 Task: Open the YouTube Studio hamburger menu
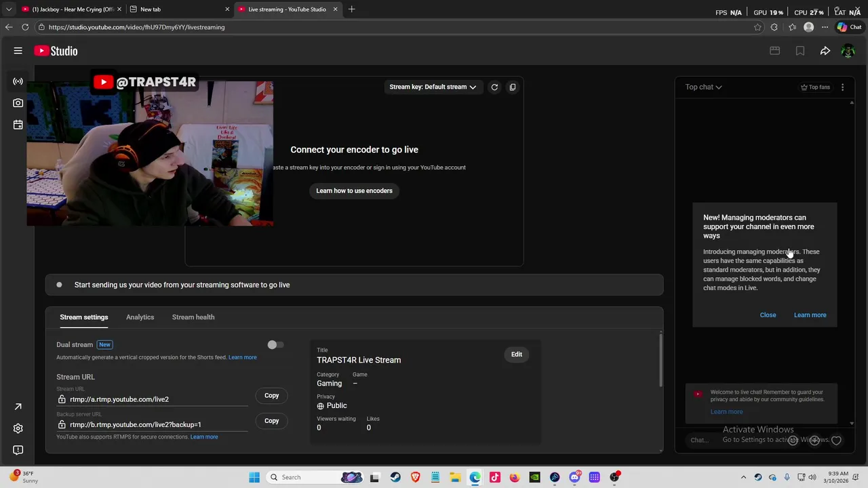coord(18,51)
